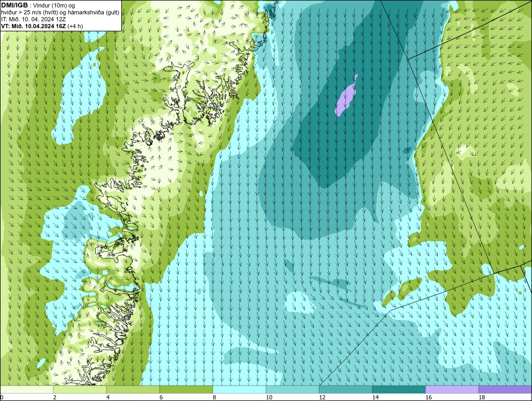
Task: Click the 8–10 m/s pale cyan legend swatch
Action: [239, 389]
